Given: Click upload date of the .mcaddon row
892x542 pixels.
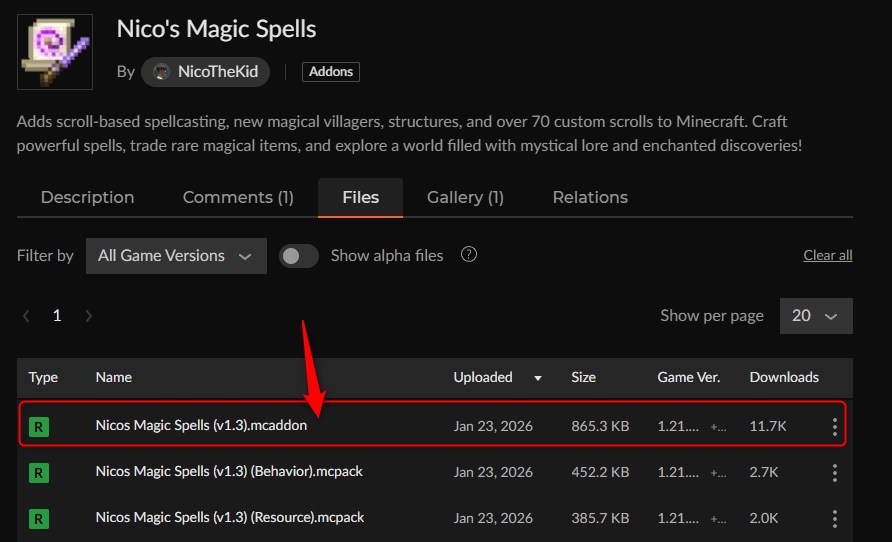Looking at the screenshot, I should (493, 427).
